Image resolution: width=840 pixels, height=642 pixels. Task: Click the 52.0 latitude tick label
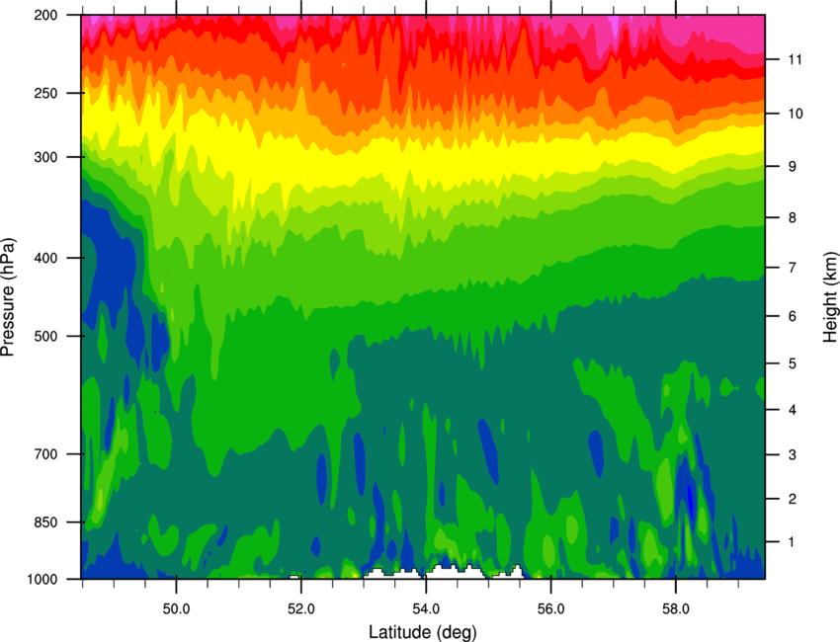pyautogui.click(x=301, y=608)
